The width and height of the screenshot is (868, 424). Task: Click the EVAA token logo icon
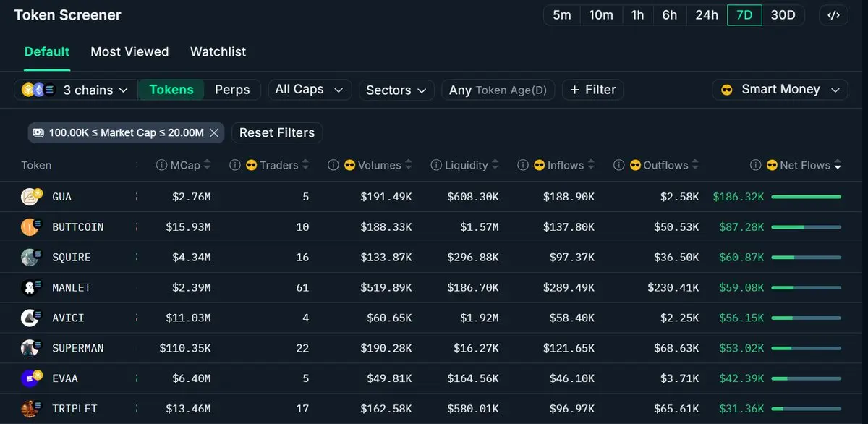click(30, 378)
